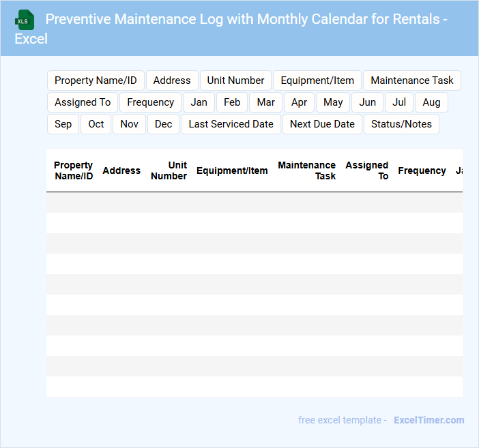Image resolution: width=479 pixels, height=448 pixels.
Task: Click the Next Due Date tag
Action: click(x=322, y=124)
